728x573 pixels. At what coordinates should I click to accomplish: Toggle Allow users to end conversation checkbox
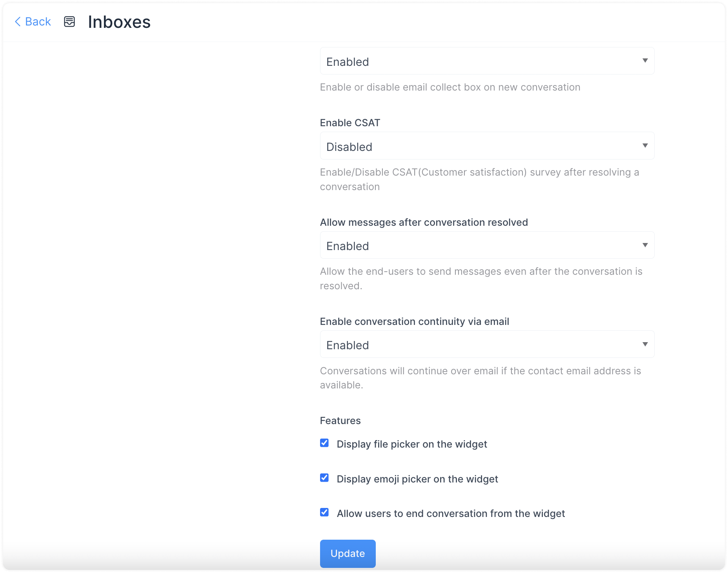(x=324, y=512)
